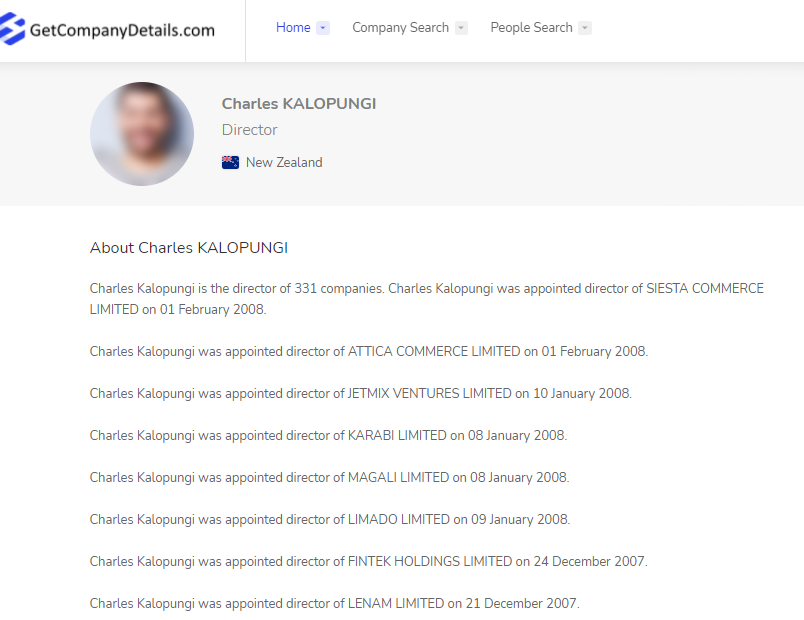The height and width of the screenshot is (620, 804).
Task: Expand the Company Search dropdown arrow
Action: [461, 28]
